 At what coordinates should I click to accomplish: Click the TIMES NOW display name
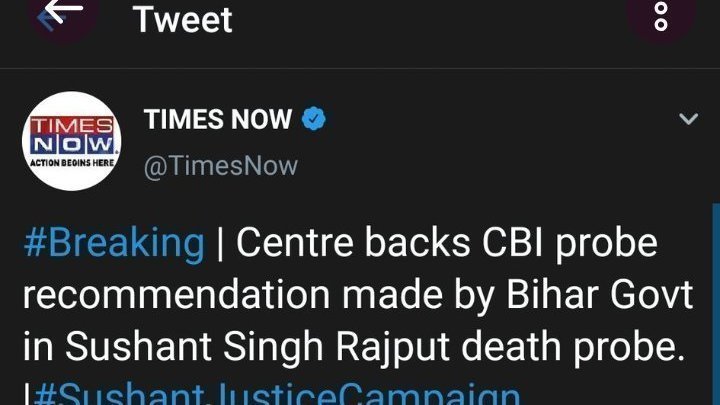pyautogui.click(x=218, y=121)
